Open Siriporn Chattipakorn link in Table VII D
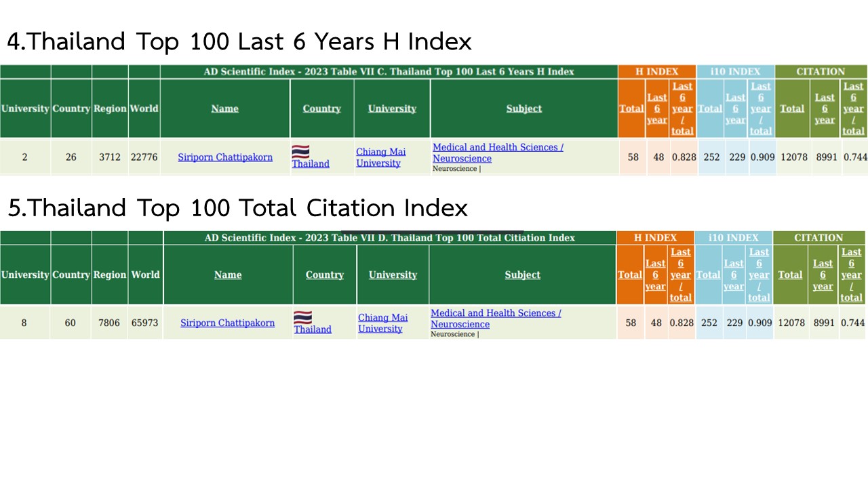This screenshot has height=488, width=868. (x=228, y=323)
